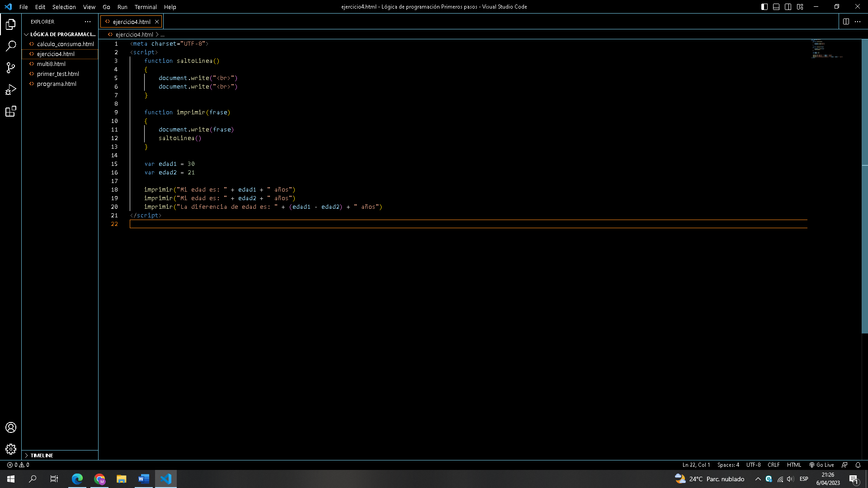The height and width of the screenshot is (488, 868).
Task: Click the VS Code logo in title bar
Action: click(x=8, y=7)
